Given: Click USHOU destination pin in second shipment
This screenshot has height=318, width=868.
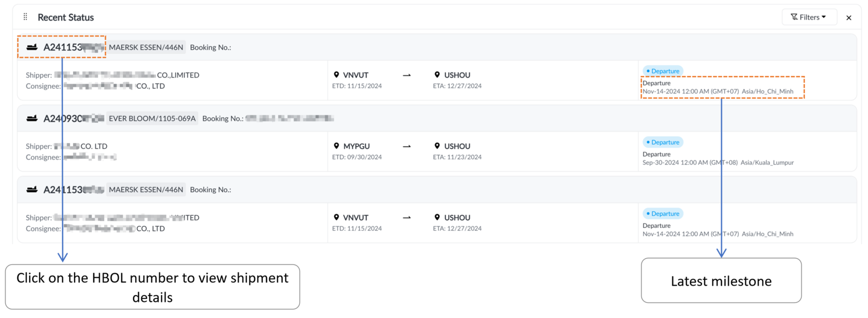Looking at the screenshot, I should pyautogui.click(x=437, y=146).
